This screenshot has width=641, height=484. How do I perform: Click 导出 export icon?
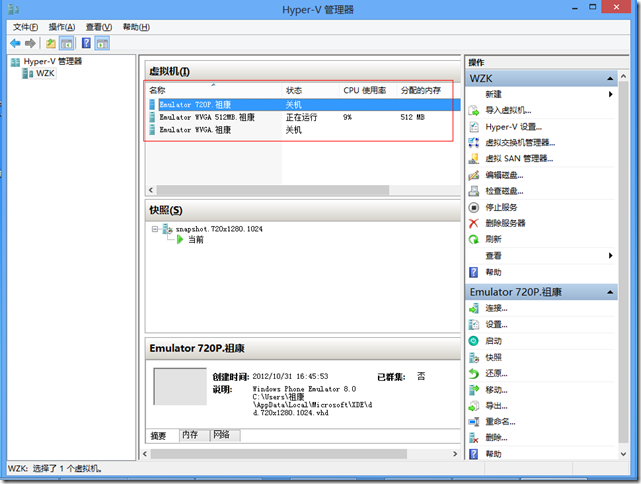tap(473, 406)
